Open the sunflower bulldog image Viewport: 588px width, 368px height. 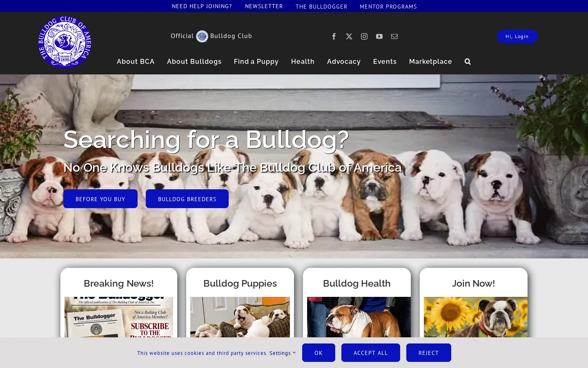(x=476, y=317)
